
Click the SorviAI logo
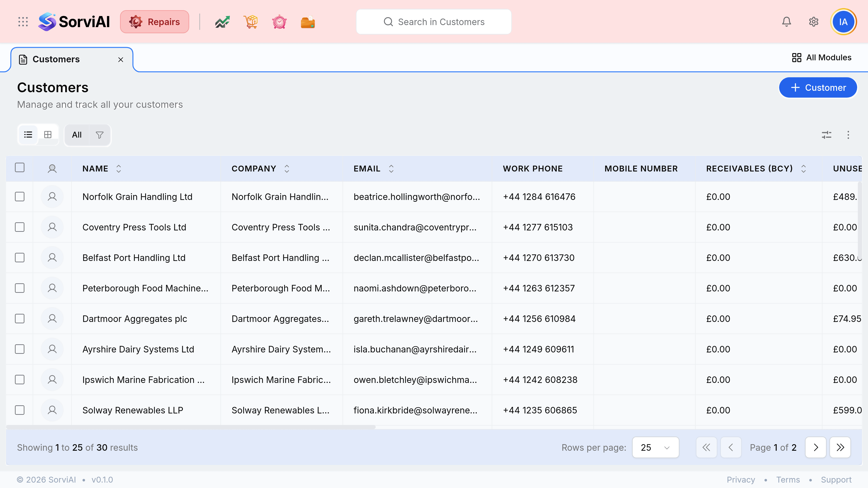coord(74,22)
